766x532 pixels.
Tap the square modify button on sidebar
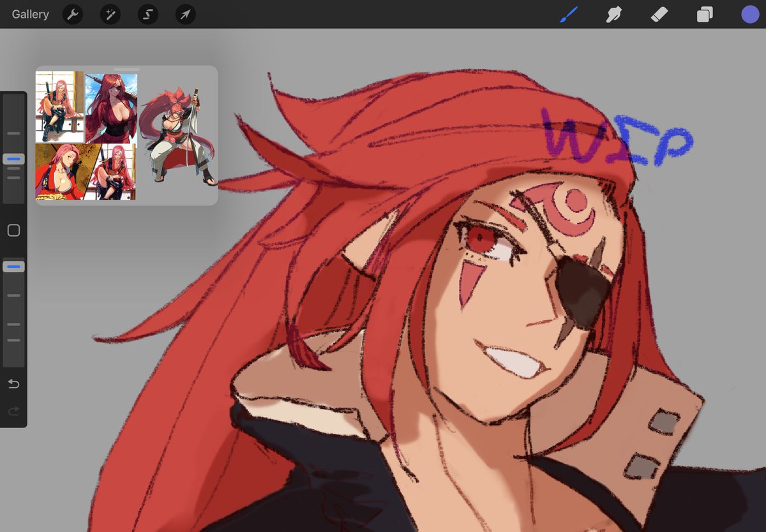point(13,230)
